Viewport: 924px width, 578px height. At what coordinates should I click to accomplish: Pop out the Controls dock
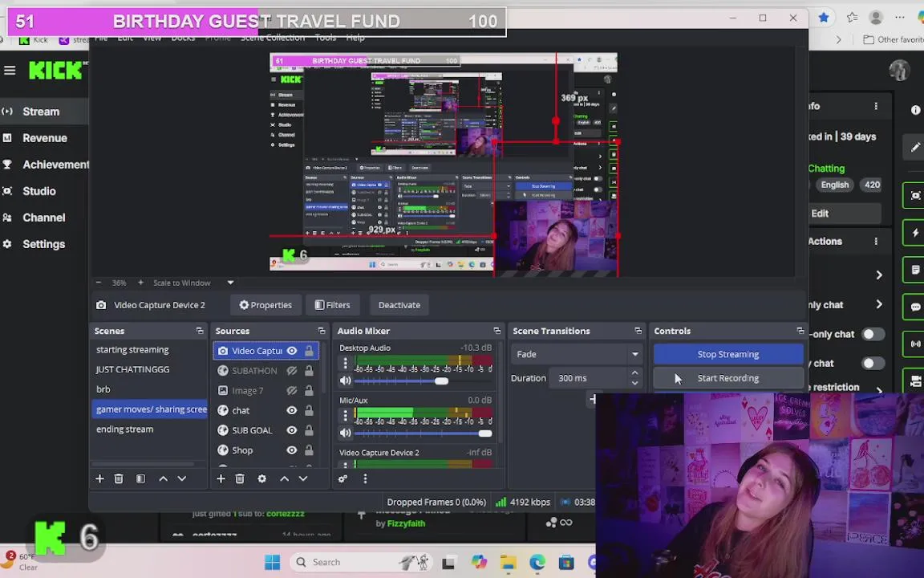click(800, 331)
